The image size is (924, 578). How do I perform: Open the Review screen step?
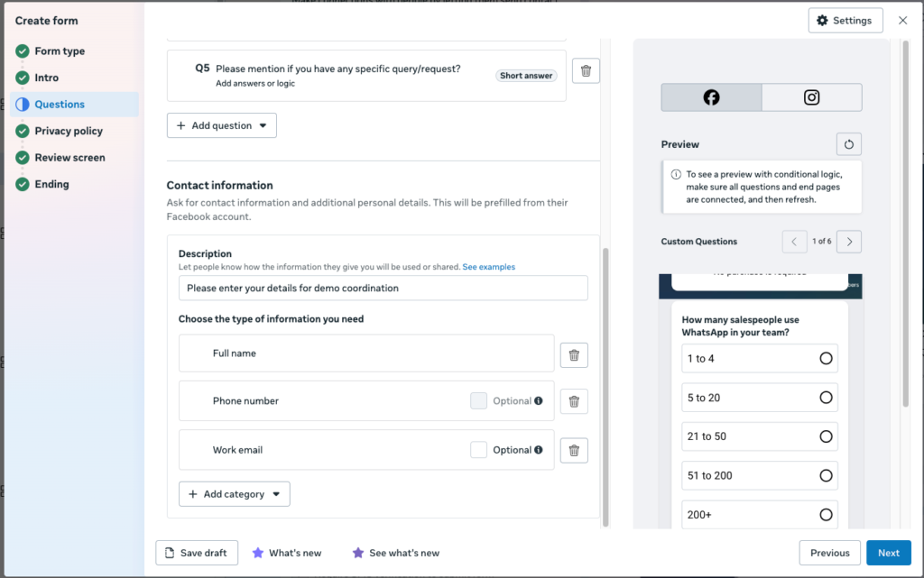[69, 158]
